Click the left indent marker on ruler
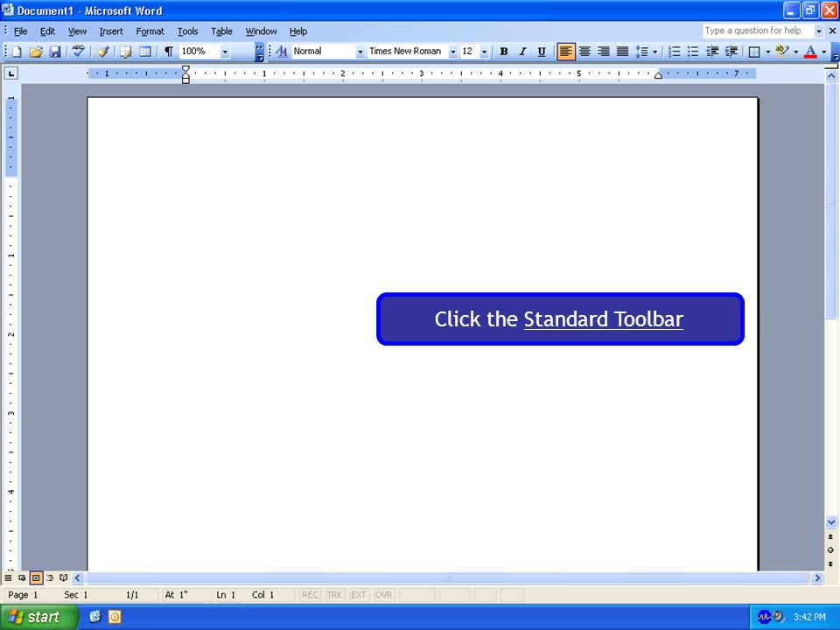840x630 pixels. 185,80
